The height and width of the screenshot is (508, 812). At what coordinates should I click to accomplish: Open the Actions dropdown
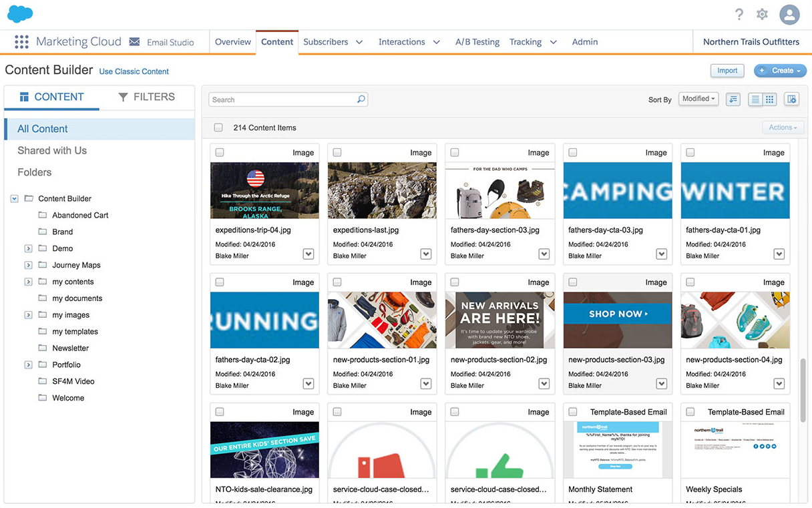coord(783,128)
